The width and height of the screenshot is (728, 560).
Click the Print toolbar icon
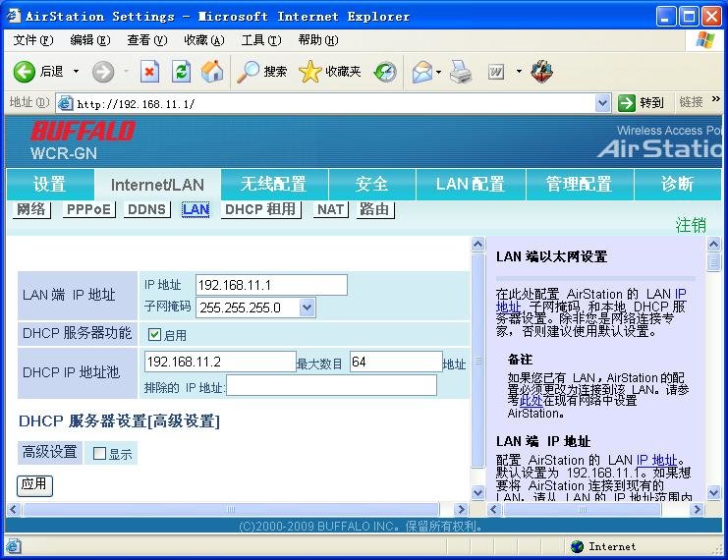pyautogui.click(x=460, y=72)
